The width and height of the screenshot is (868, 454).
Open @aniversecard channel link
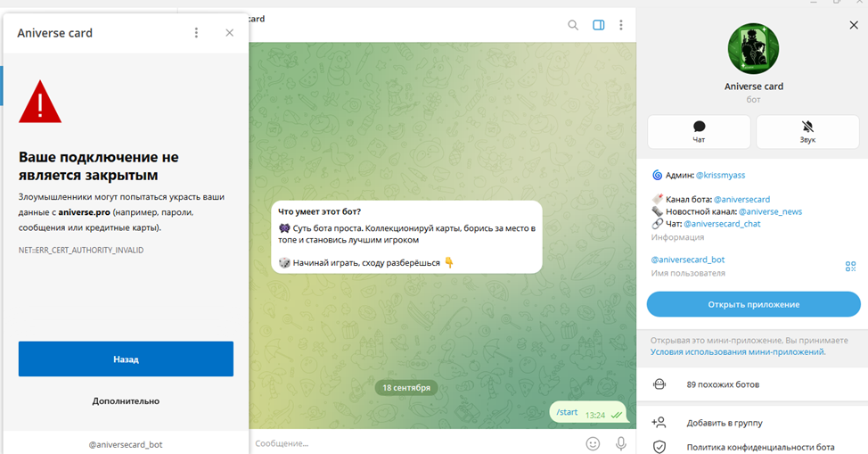tap(741, 200)
